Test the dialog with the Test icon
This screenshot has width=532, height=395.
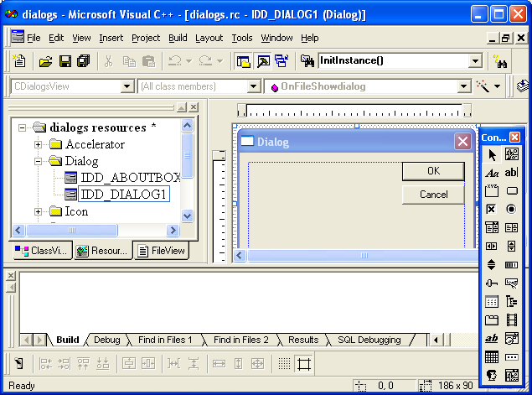[19, 364]
